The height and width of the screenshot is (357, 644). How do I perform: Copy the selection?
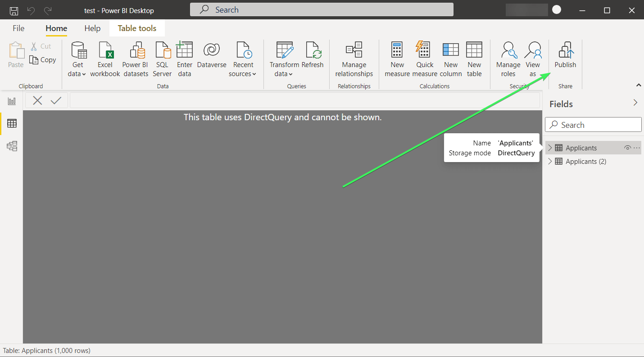tap(43, 60)
